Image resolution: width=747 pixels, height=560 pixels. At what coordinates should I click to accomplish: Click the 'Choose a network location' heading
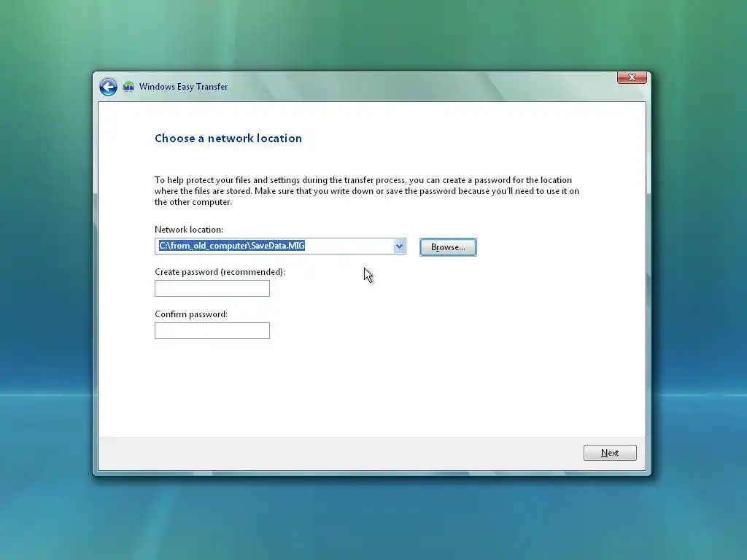[228, 138]
